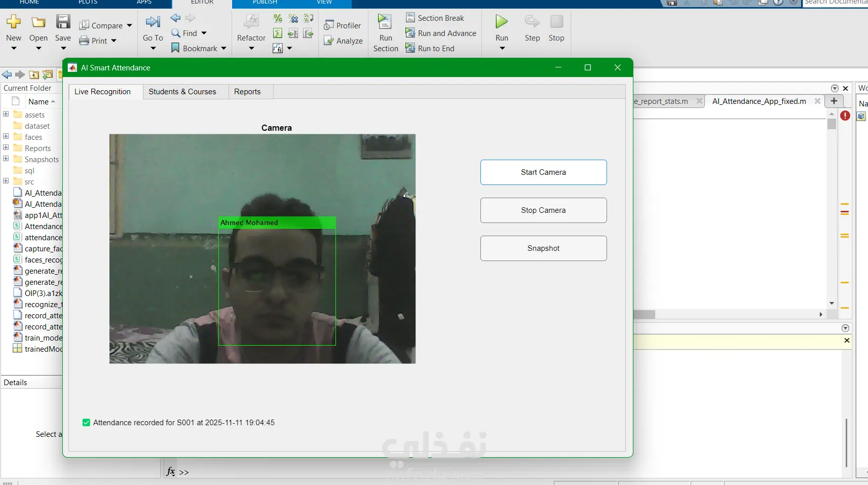Image resolution: width=868 pixels, height=485 pixels.
Task: Click the Stop icon
Action: click(x=556, y=21)
